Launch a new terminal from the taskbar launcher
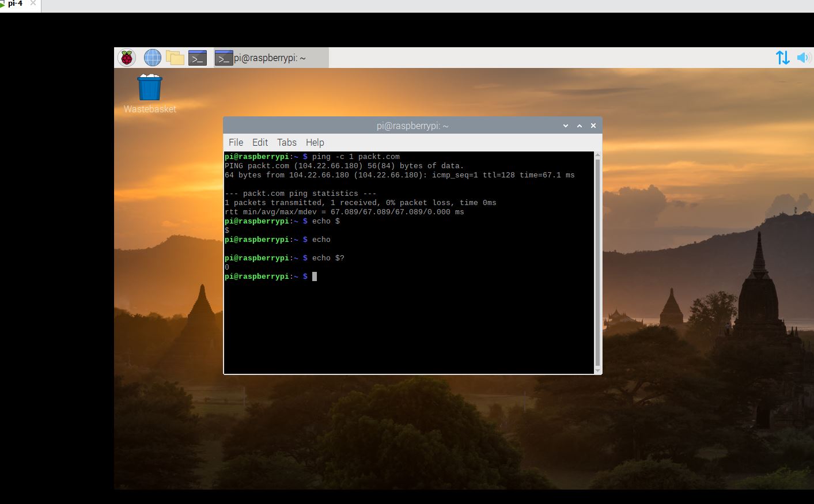 click(x=198, y=57)
